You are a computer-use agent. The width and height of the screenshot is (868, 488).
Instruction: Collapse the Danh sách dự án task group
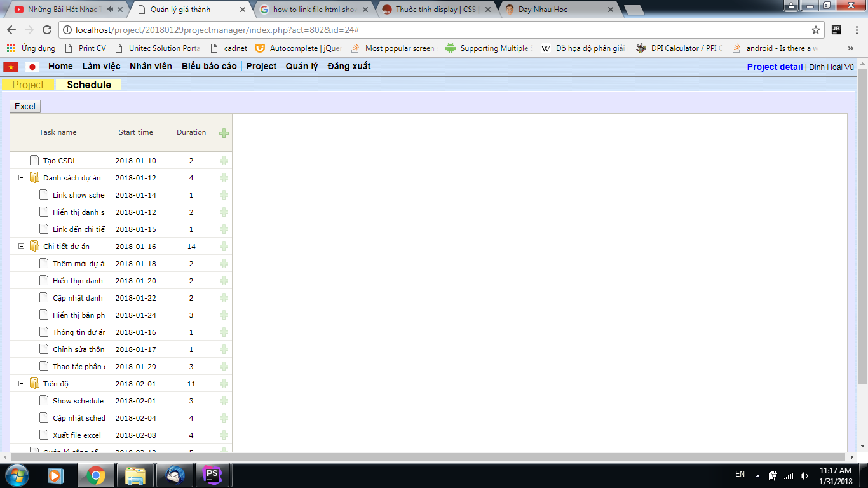tap(21, 178)
